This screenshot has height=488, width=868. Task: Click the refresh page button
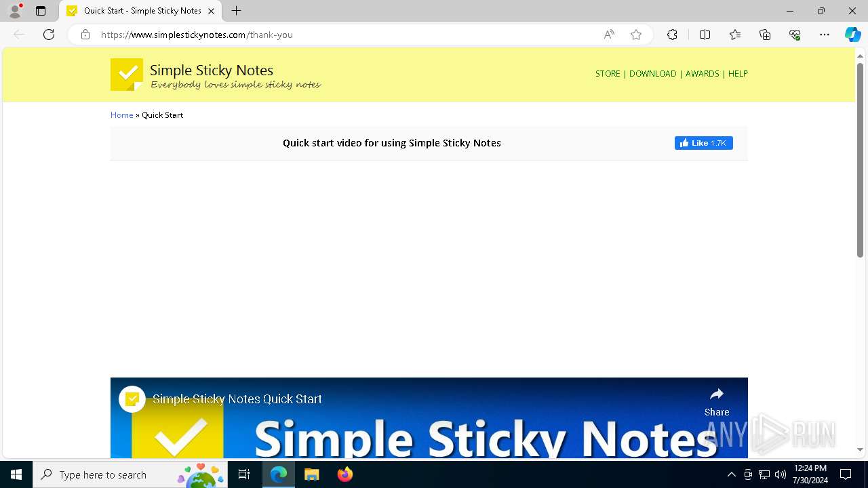coord(49,35)
